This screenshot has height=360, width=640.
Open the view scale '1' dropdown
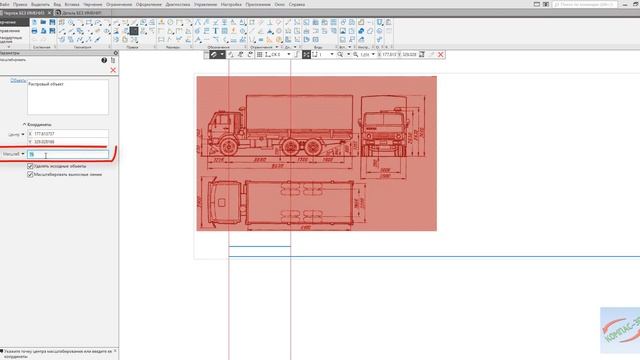pyautogui.click(x=332, y=54)
